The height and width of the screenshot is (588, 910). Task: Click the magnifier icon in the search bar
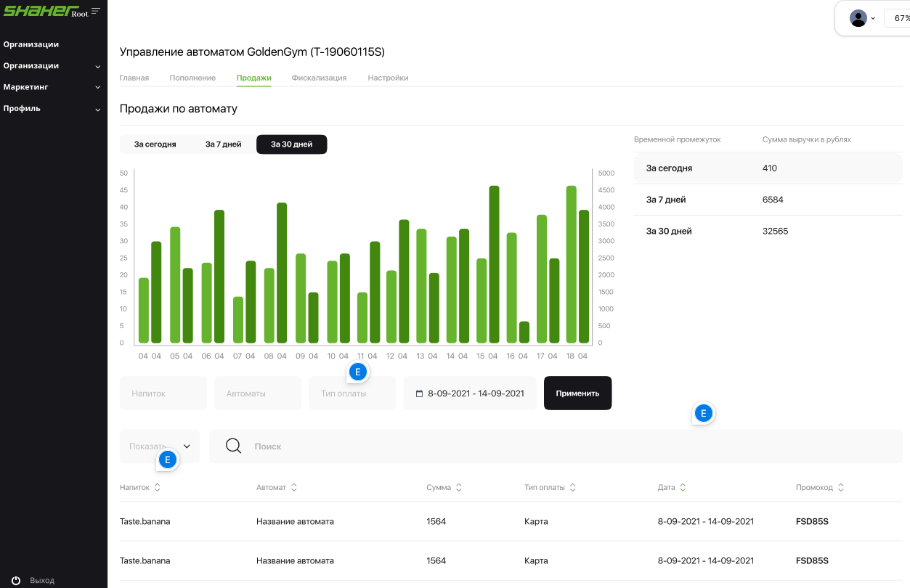233,446
